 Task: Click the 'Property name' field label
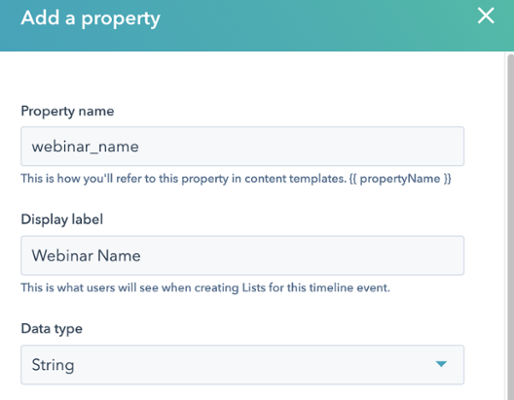pyautogui.click(x=67, y=111)
